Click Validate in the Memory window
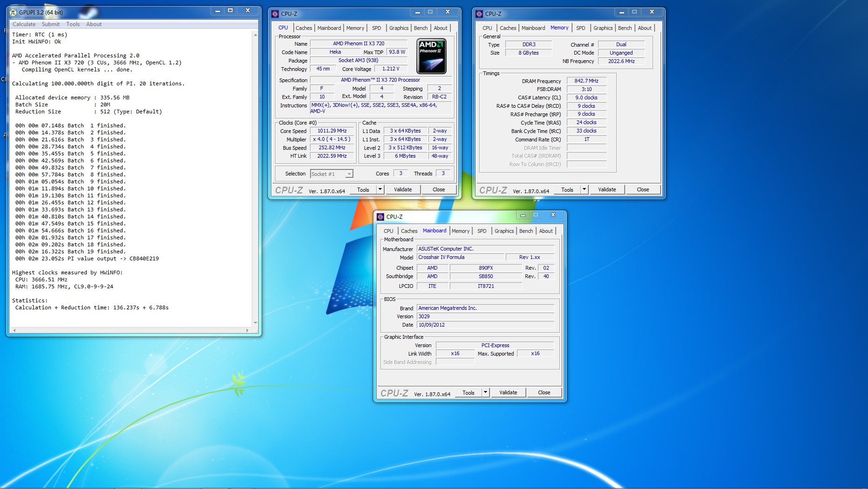The height and width of the screenshot is (489, 868). coord(607,189)
